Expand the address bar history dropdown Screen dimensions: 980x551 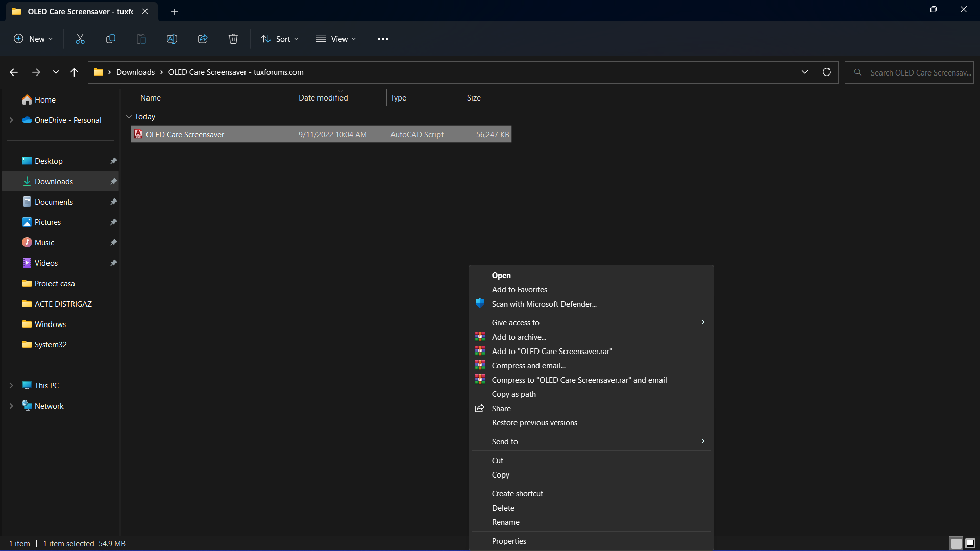tap(805, 72)
